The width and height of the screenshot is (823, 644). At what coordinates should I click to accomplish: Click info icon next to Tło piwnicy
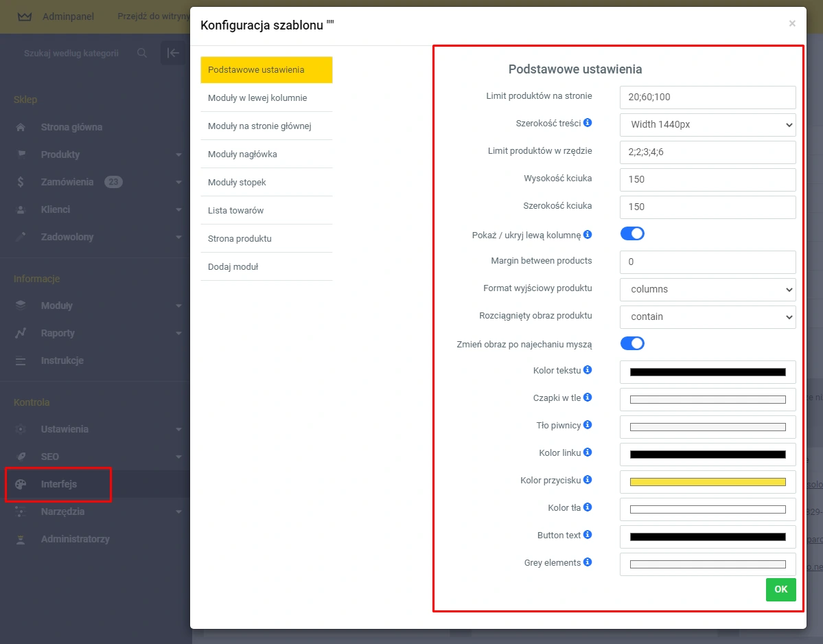pyautogui.click(x=588, y=425)
